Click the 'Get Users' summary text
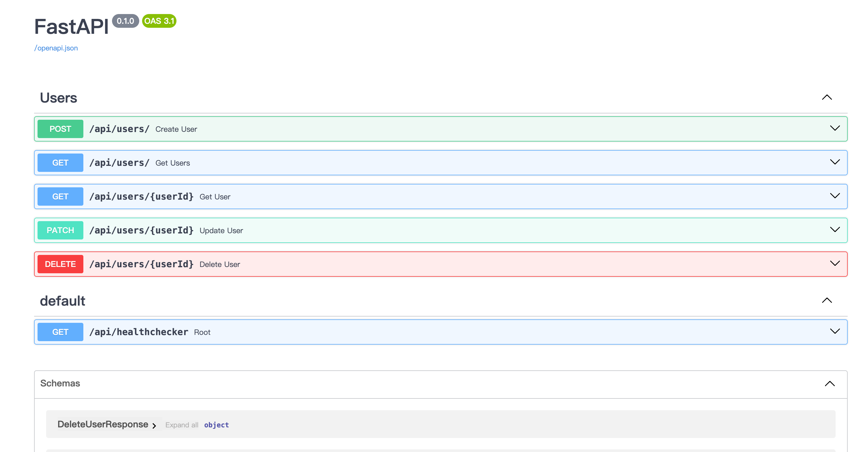868x452 pixels. (172, 163)
